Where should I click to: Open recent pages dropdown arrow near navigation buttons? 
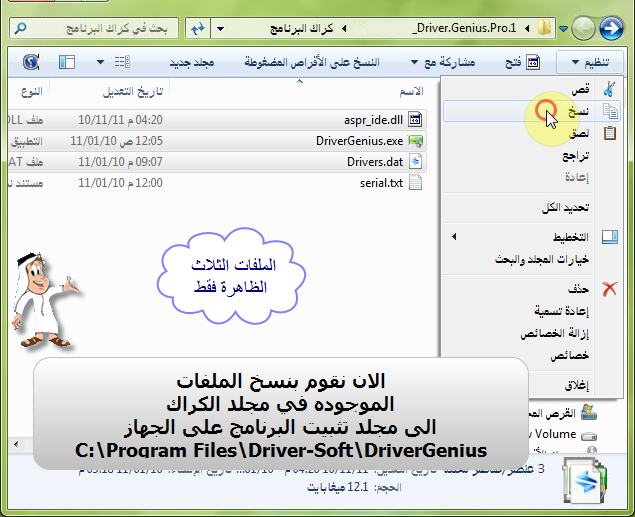tap(563, 28)
